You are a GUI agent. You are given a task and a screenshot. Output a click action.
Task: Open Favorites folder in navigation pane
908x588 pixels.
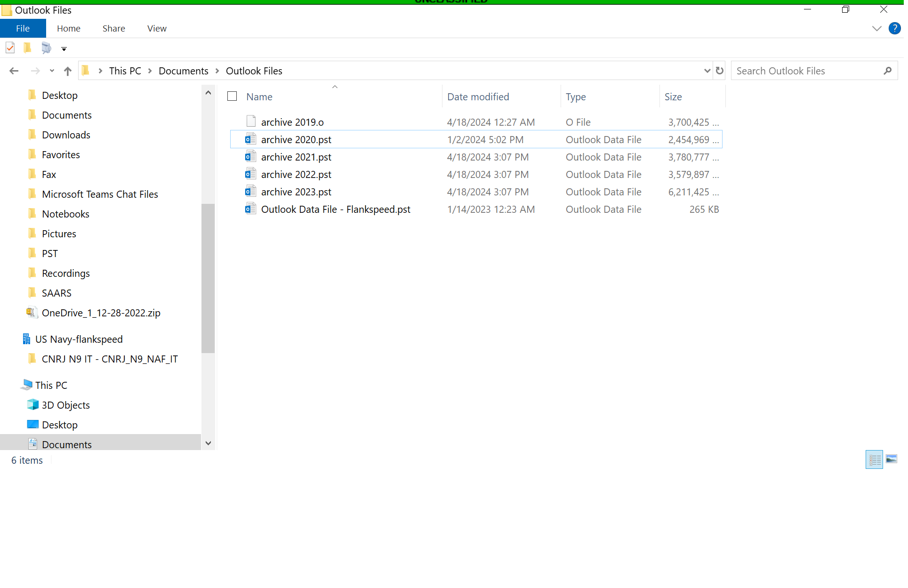coord(61,155)
